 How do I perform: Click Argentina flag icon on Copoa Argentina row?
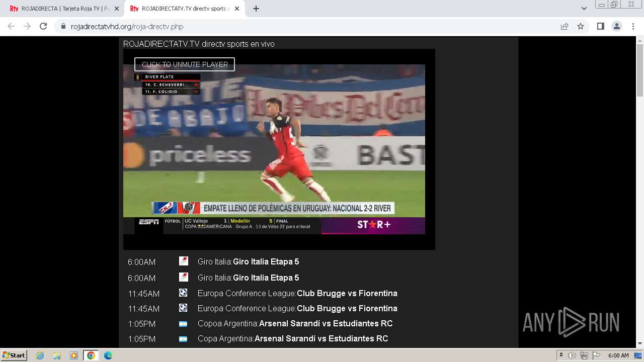183,324
